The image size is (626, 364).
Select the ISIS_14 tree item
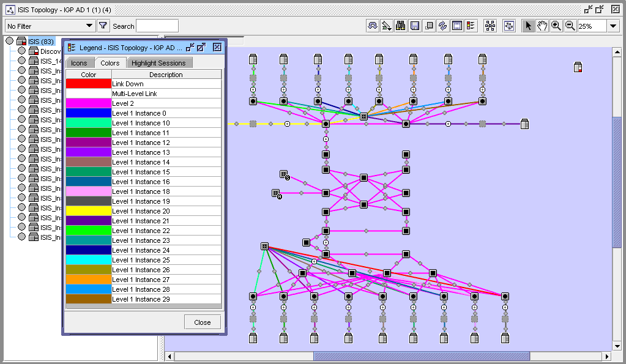[51, 61]
